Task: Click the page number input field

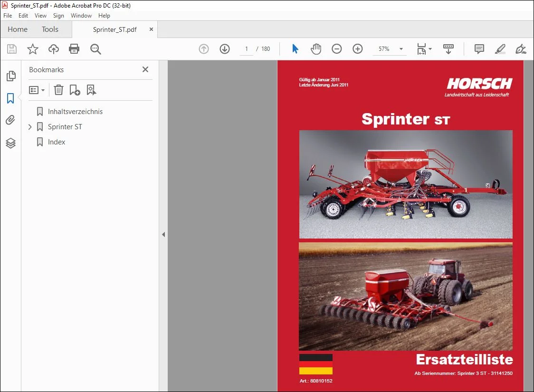Action: point(247,49)
